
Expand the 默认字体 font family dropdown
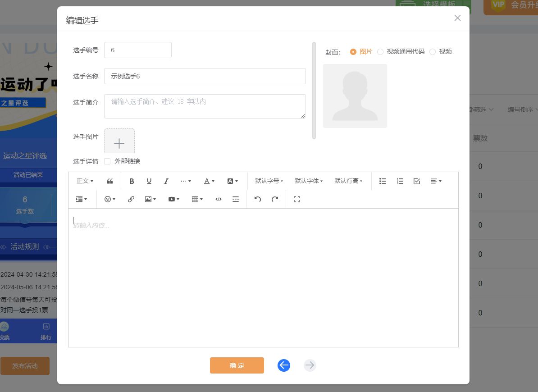tap(309, 181)
